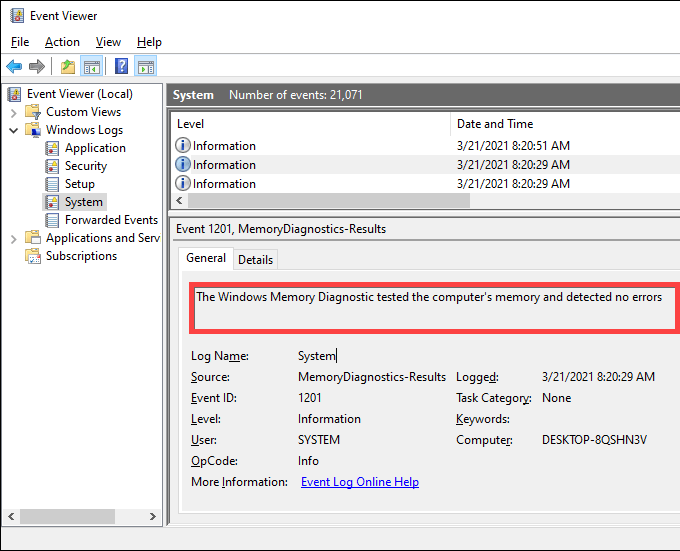Screen dimensions: 680x551
Task: Click the event list horizontal scrollbar
Action: (x=320, y=201)
